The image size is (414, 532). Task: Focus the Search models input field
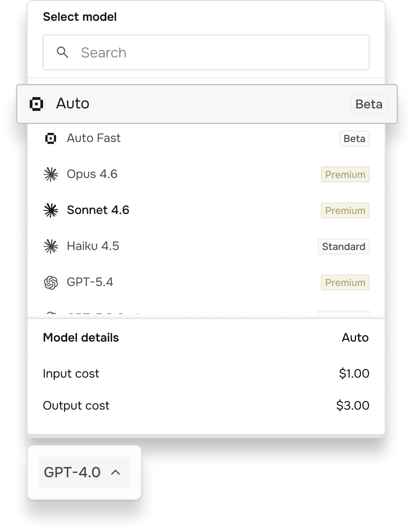tap(206, 52)
